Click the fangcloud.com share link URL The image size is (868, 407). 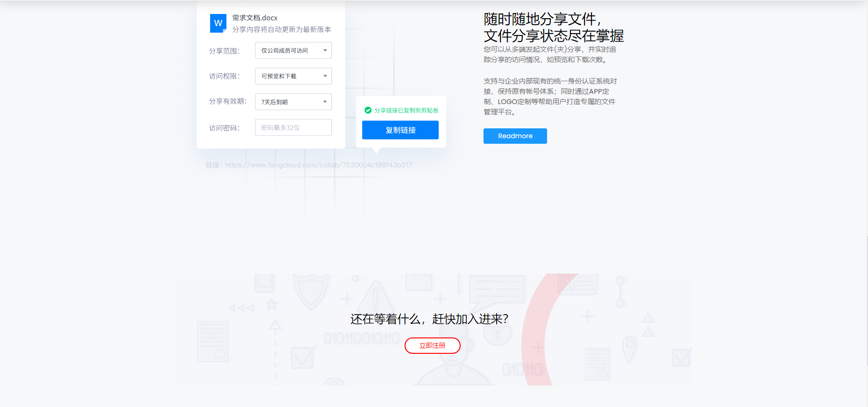pyautogui.click(x=318, y=165)
